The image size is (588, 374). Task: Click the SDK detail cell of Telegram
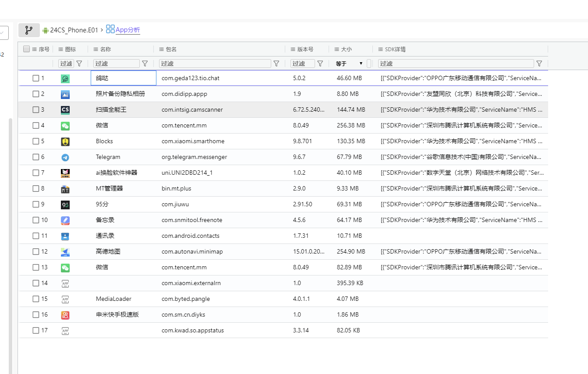click(461, 157)
